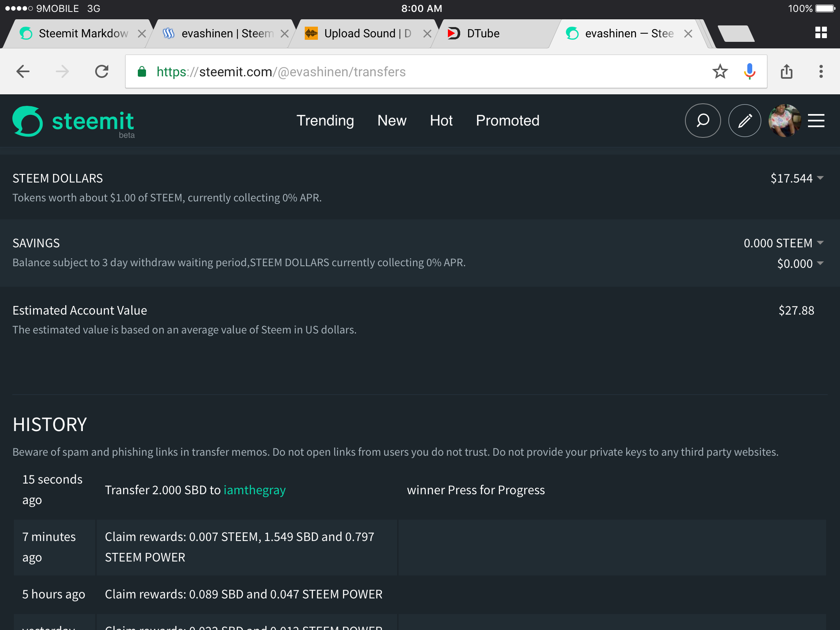The height and width of the screenshot is (630, 840).
Task: Click the Claim rewards 0.089 SBD entry
Action: pyautogui.click(x=244, y=594)
